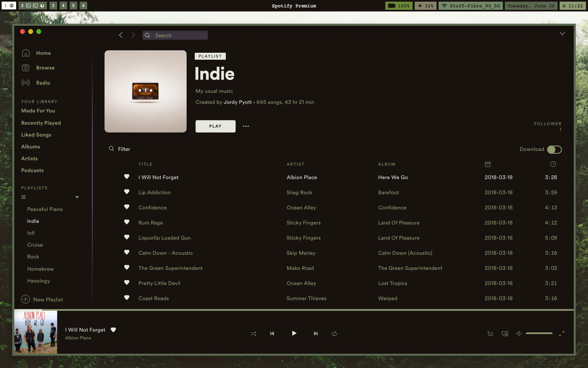Open the Cruise playlist
This screenshot has height=368, width=588.
pyautogui.click(x=35, y=245)
